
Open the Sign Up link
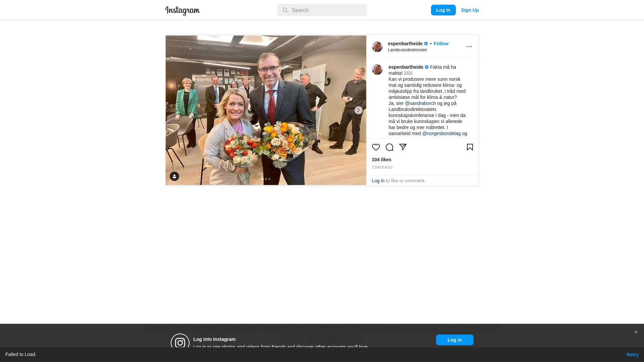470,10
